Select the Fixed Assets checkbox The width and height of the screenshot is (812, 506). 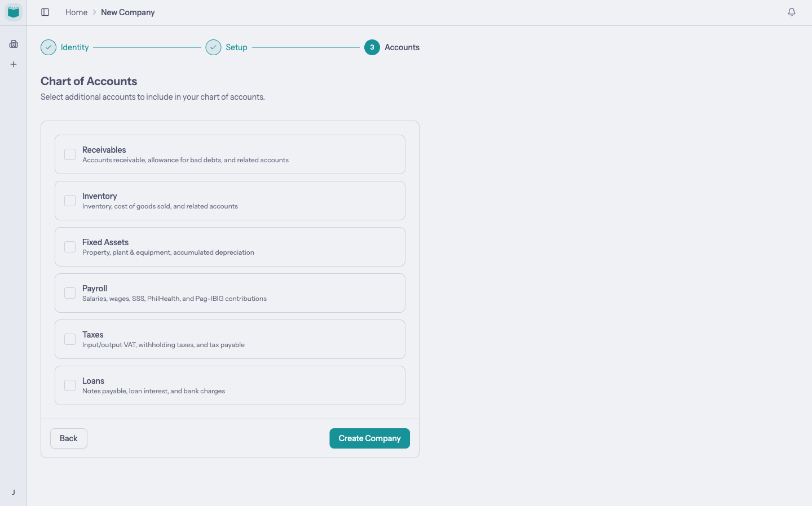coord(69,246)
